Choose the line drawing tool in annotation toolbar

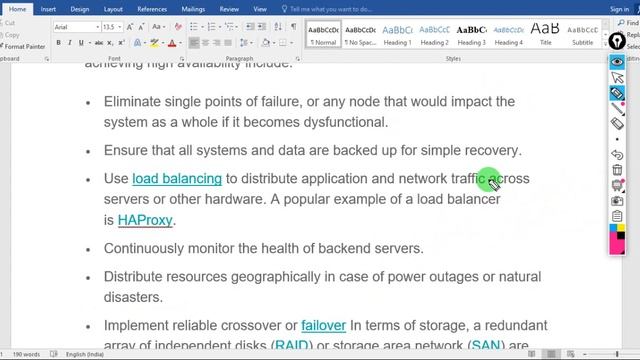617,109
